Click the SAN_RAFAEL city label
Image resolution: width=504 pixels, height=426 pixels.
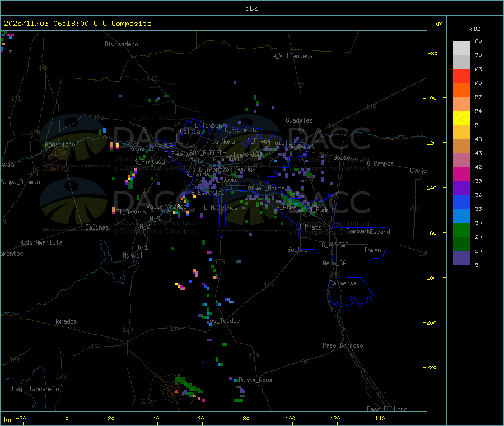206,152
